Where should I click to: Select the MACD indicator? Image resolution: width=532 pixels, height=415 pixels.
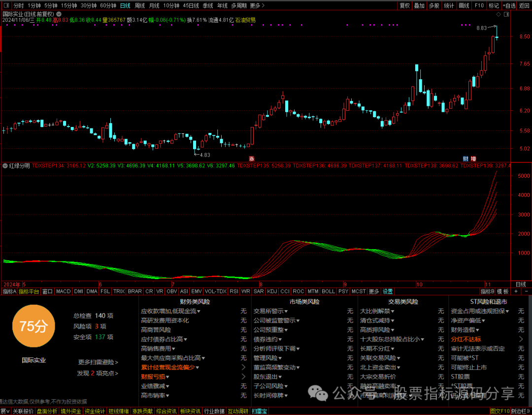coord(64,291)
